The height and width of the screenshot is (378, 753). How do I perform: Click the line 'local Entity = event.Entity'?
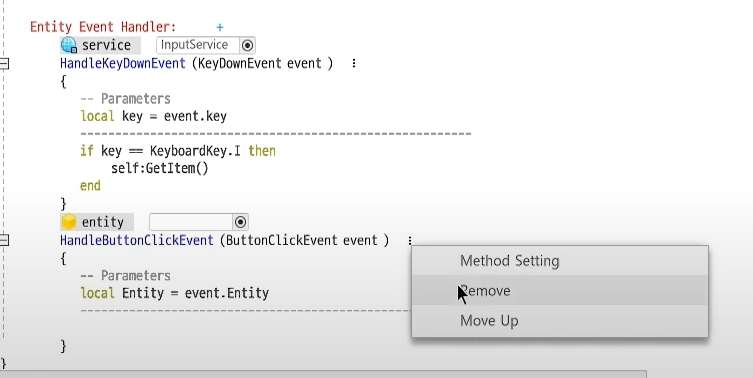pyautogui.click(x=175, y=293)
